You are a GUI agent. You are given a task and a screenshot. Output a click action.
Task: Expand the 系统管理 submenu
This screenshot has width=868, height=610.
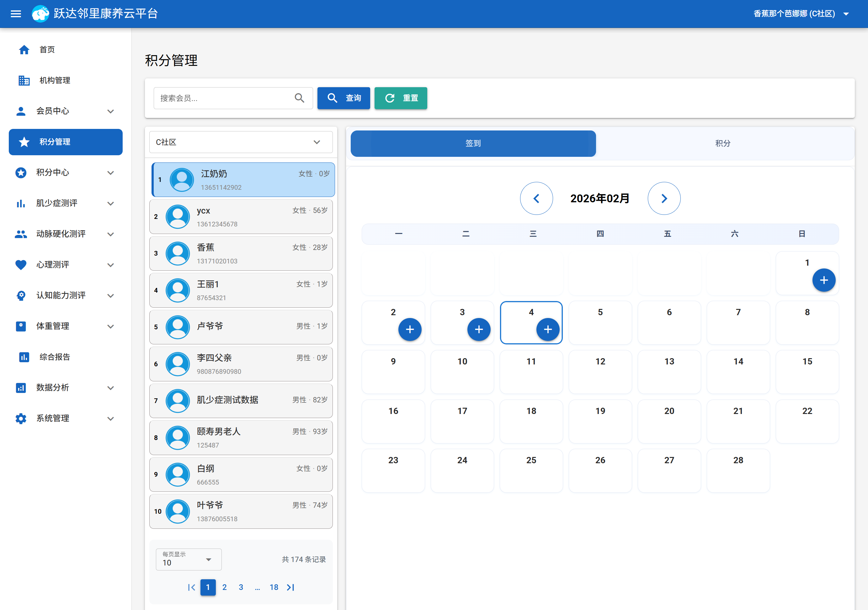pyautogui.click(x=110, y=418)
